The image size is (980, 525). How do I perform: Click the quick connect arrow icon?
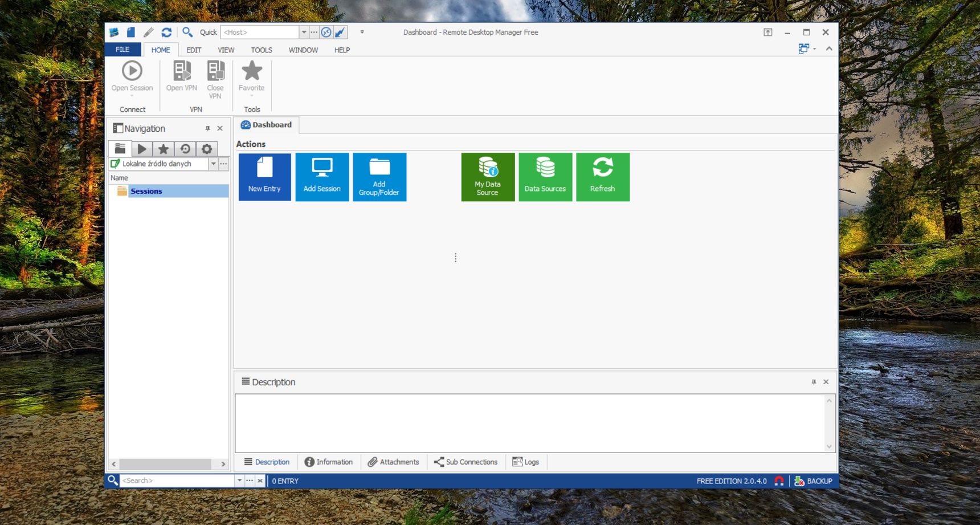coord(340,32)
